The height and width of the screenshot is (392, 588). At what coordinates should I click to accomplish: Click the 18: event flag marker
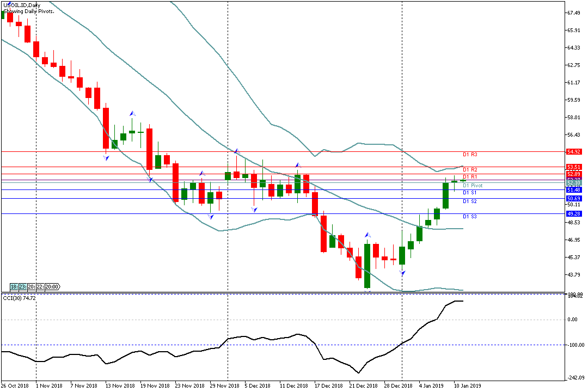(14, 287)
